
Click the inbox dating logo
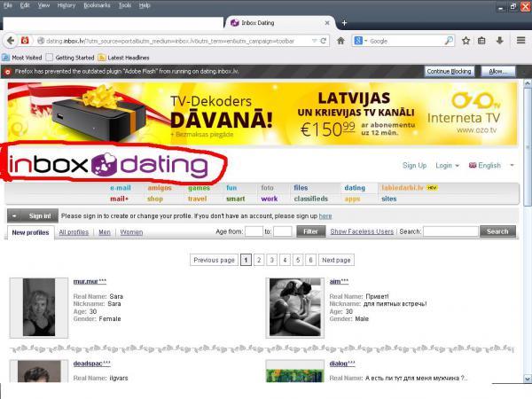click(108, 165)
